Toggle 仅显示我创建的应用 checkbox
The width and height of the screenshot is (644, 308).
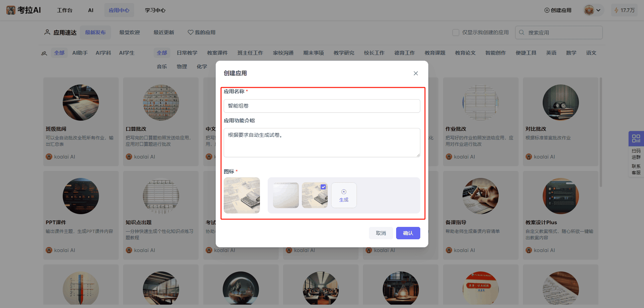pos(456,33)
